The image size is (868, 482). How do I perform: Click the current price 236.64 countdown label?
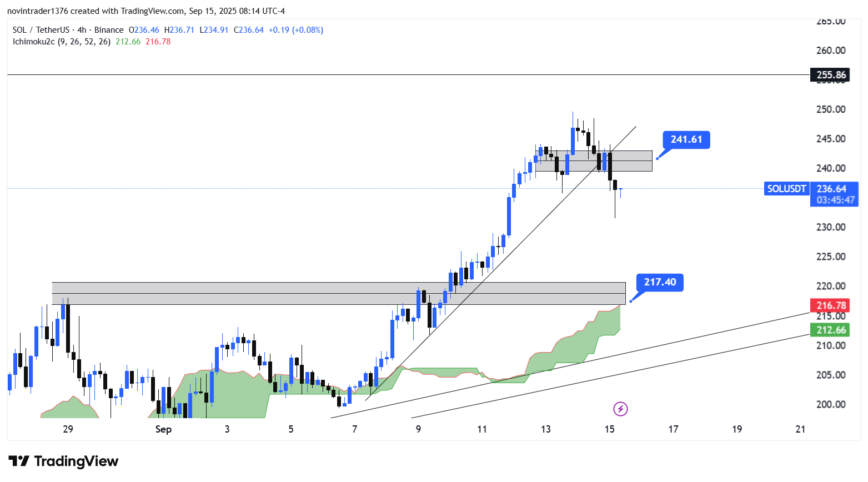(x=834, y=194)
